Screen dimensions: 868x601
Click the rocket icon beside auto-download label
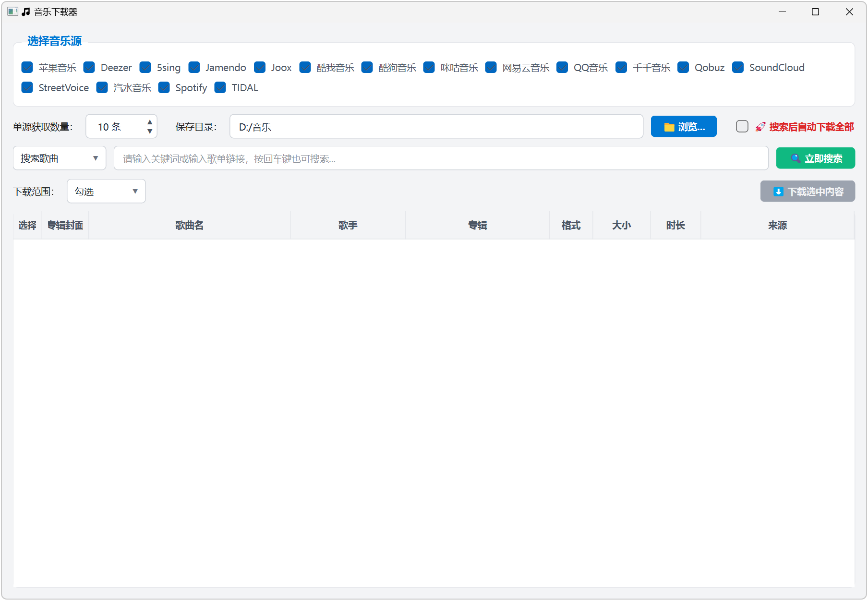pos(760,127)
